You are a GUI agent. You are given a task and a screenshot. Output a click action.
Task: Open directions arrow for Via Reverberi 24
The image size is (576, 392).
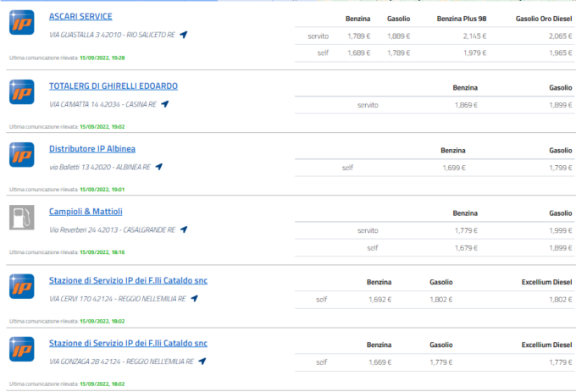[x=184, y=229]
